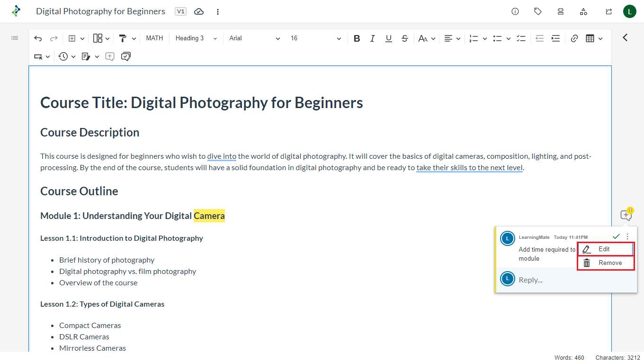Image resolution: width=644 pixels, height=364 pixels.
Task: Open the Arial font family dropdown
Action: (254, 38)
